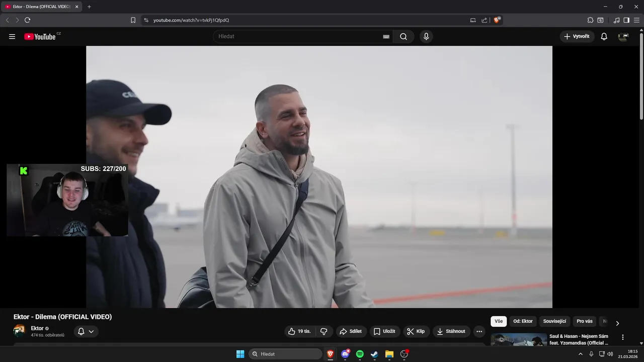Open the media control music note icon

click(x=616, y=20)
